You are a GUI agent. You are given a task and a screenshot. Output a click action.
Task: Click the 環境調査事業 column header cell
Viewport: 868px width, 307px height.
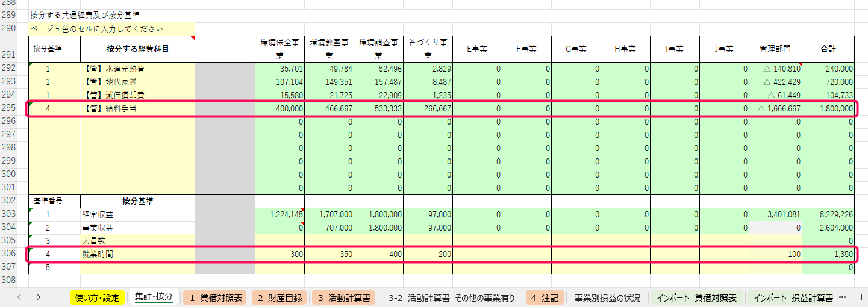coord(378,49)
